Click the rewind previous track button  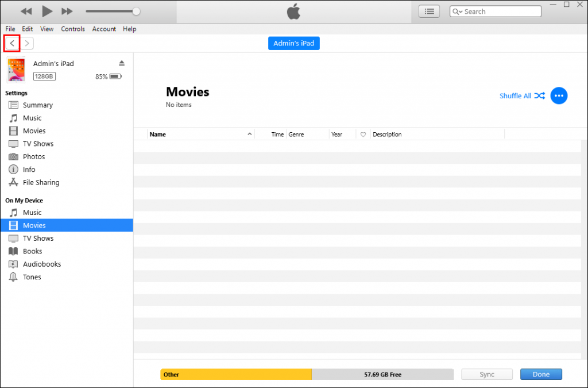click(26, 11)
